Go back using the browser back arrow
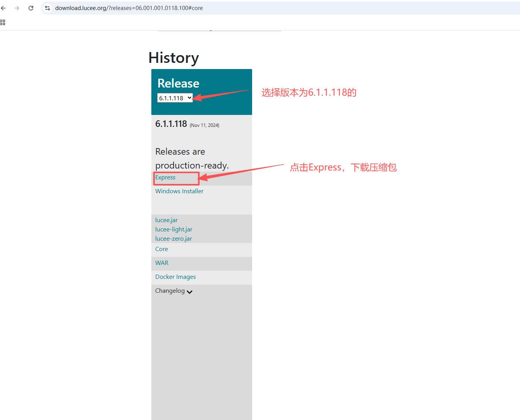Image resolution: width=520 pixels, height=420 pixels. click(x=3, y=8)
